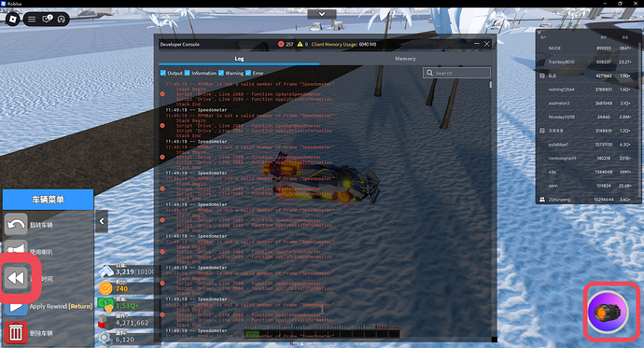Click the headphones voice icon

pyautogui.click(x=62, y=19)
